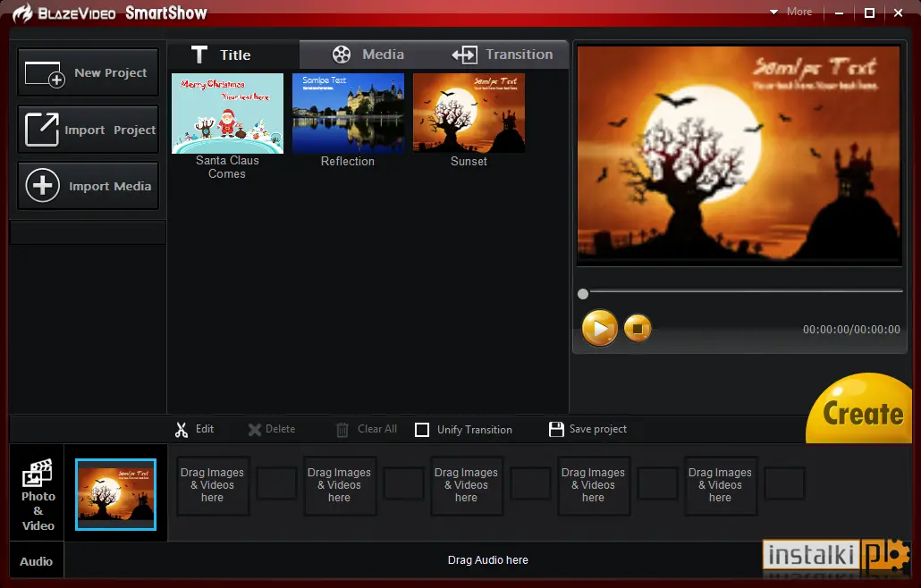Click the Save project text label

tap(598, 429)
